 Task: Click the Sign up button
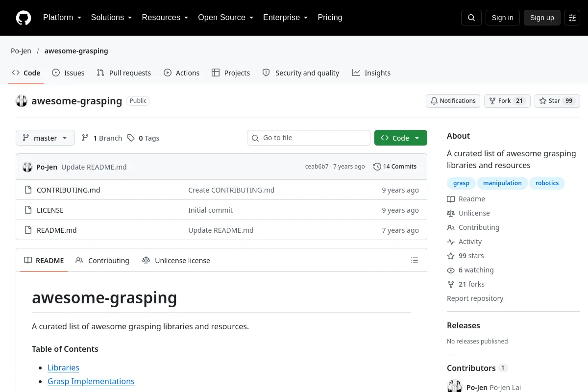coord(542,18)
